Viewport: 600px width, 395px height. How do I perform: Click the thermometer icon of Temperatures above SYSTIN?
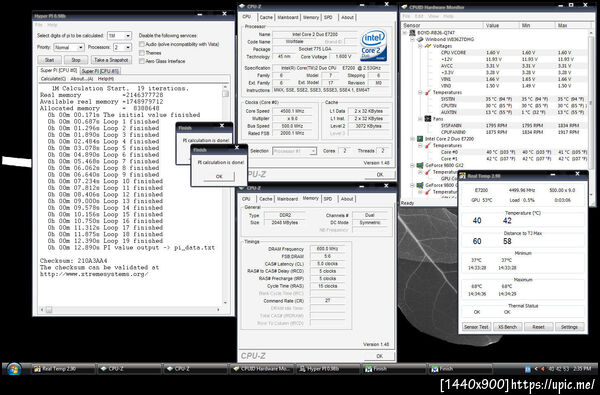[428, 92]
